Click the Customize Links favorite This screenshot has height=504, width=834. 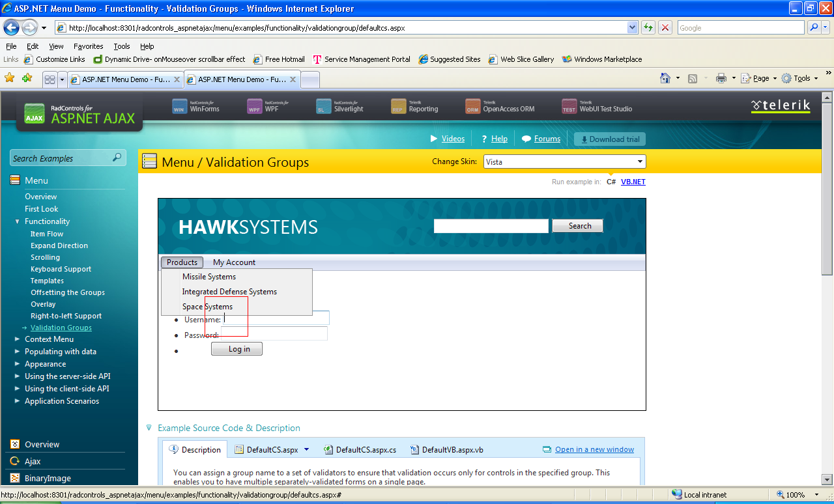(x=55, y=59)
